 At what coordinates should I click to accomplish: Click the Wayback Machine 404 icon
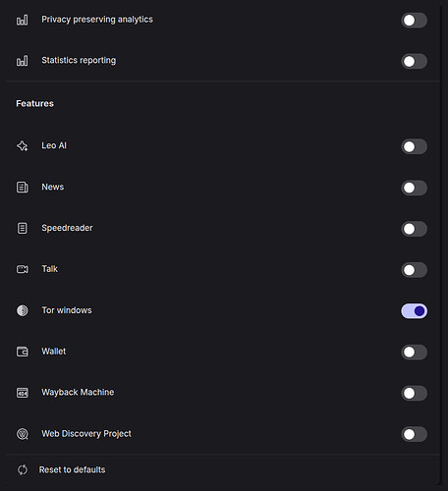tap(23, 393)
